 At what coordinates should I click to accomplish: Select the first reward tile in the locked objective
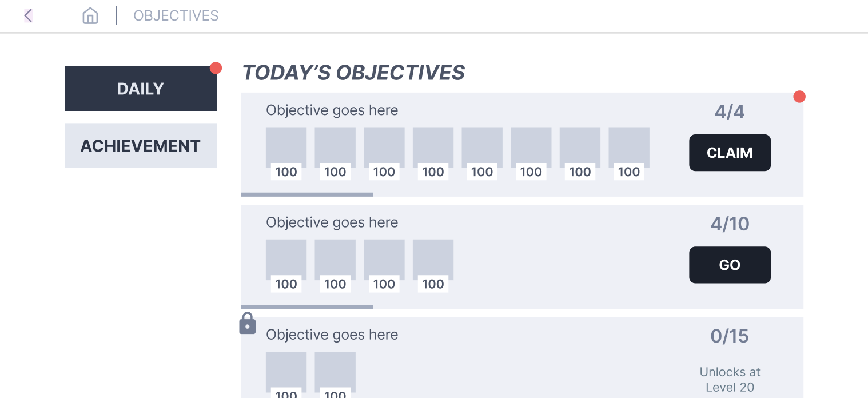click(286, 375)
